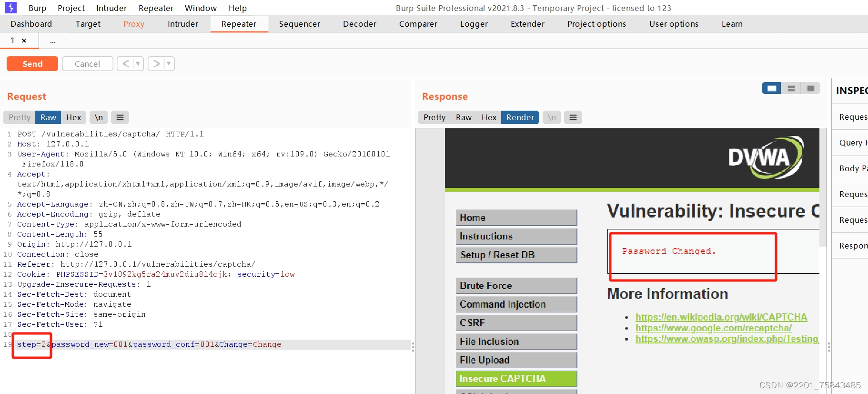
Task: Toggle response newline display \n button
Action: [x=552, y=117]
